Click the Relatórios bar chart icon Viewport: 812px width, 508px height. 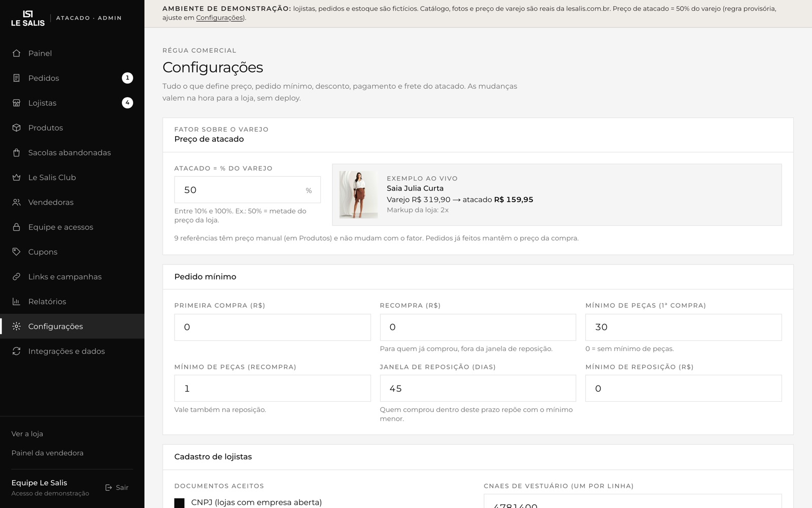point(16,302)
